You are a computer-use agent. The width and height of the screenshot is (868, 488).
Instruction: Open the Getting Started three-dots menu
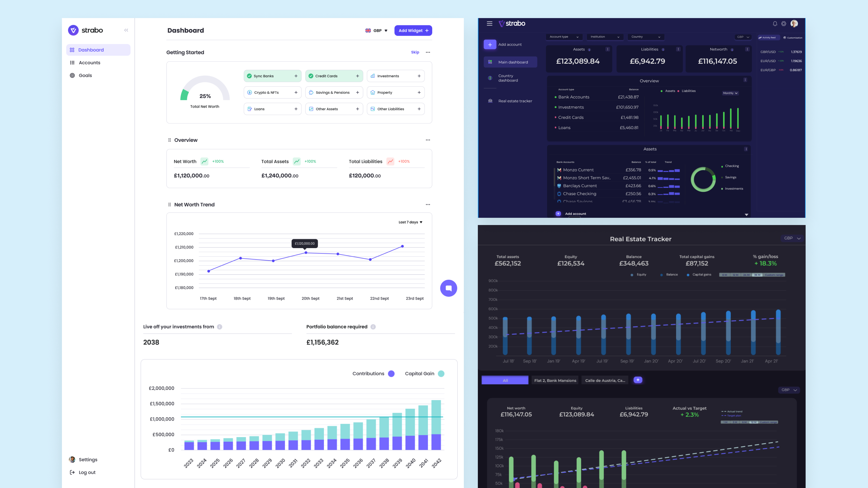coord(428,52)
